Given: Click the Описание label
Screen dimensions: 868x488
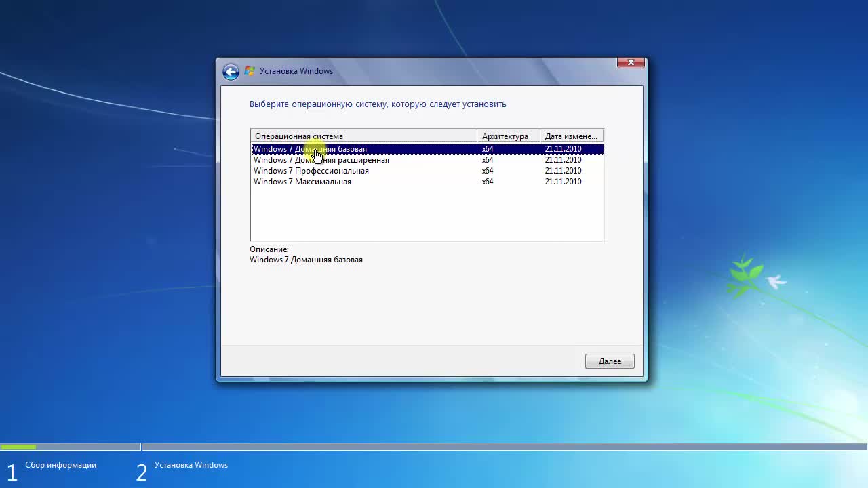Looking at the screenshot, I should [269, 249].
